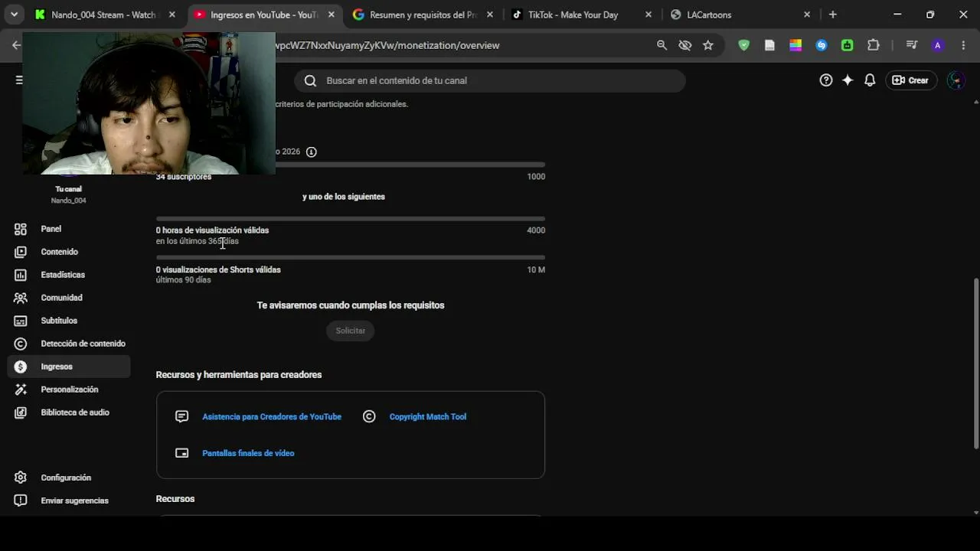Bookmark this page with the star icon
The width and height of the screenshot is (980, 551).
[708, 45]
